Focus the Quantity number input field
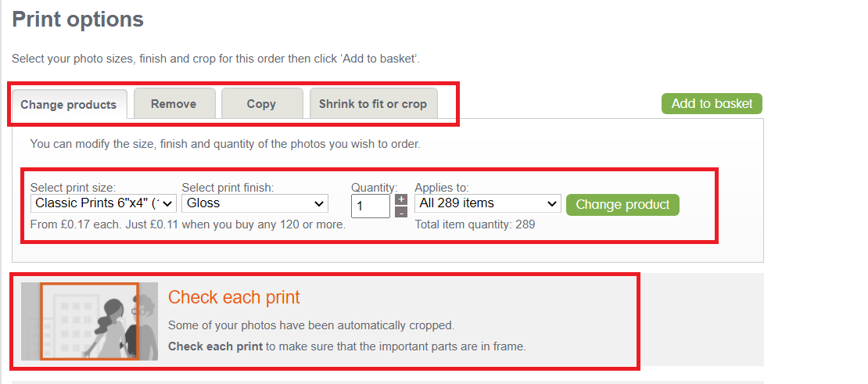The height and width of the screenshot is (384, 868). 370,206
